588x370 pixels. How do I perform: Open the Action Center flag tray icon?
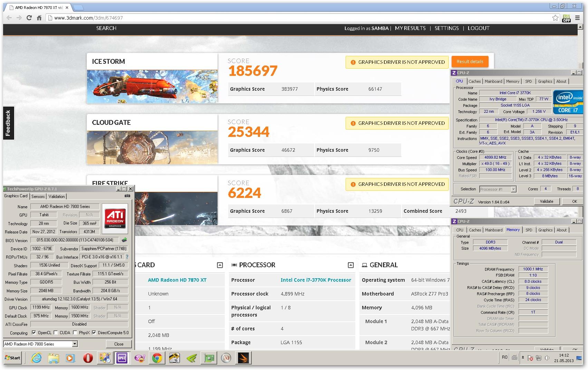pyautogui.click(x=530, y=358)
